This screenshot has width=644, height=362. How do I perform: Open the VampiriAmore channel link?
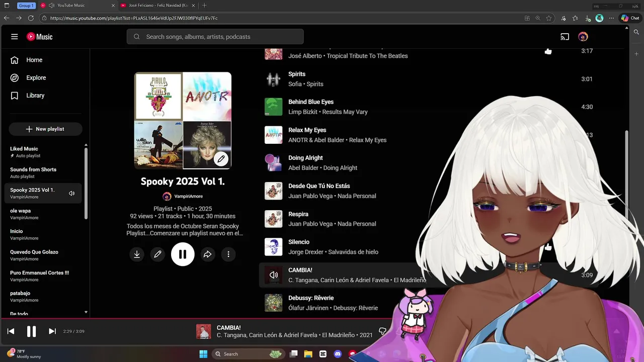(x=188, y=197)
